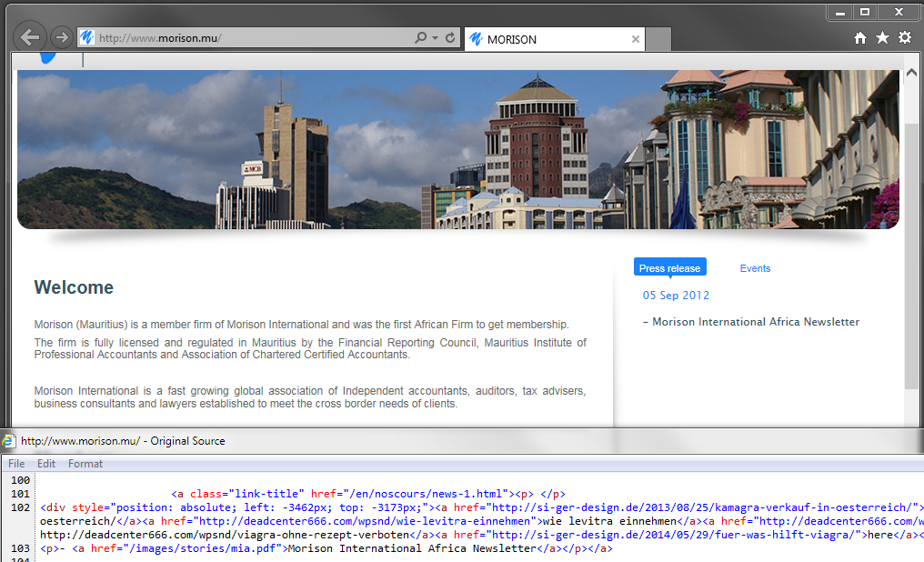The image size is (924, 562).
Task: Click the 'fully licensed and regulated' paragraph
Action: pos(310,348)
